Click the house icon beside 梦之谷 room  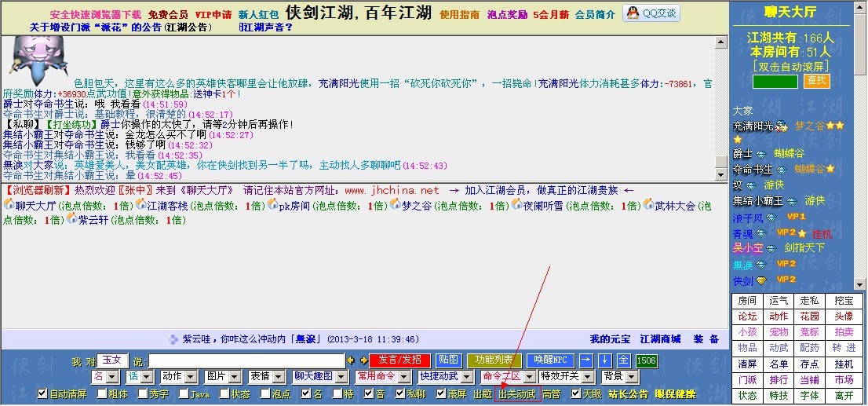coord(396,204)
